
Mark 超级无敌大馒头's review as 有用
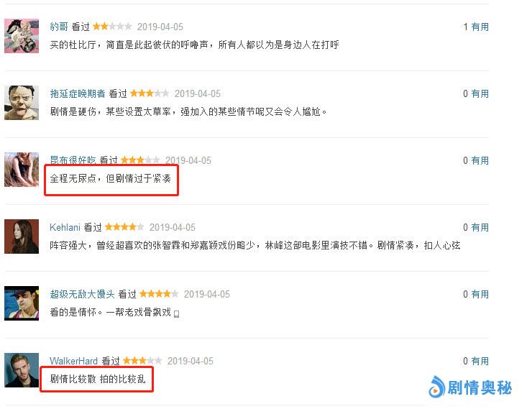click(x=480, y=294)
